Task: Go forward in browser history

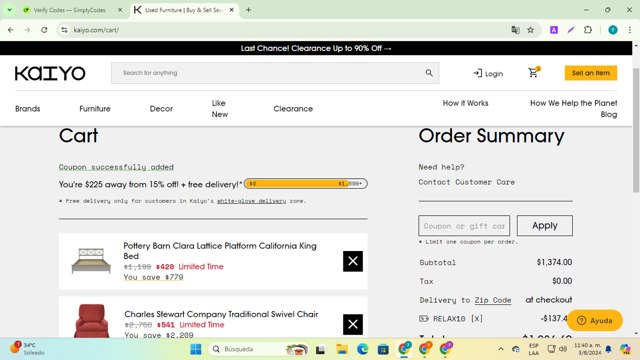Action: 27,30
